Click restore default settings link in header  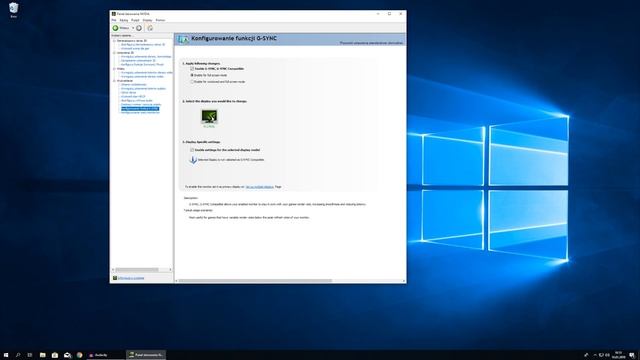371,43
